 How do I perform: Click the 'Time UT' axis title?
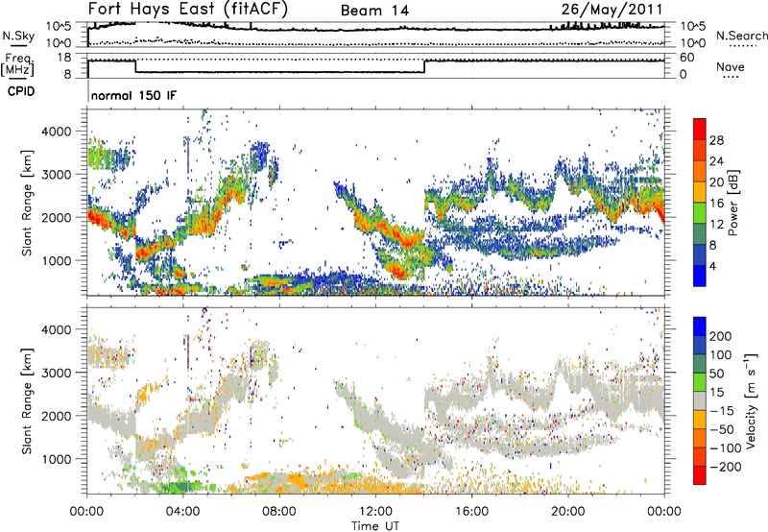375,525
